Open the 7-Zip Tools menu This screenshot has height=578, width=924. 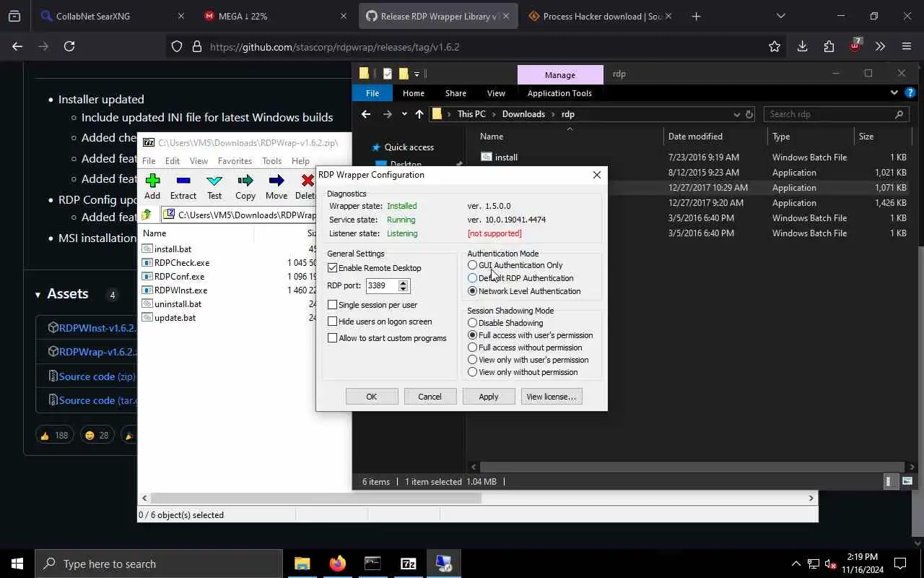(271, 161)
